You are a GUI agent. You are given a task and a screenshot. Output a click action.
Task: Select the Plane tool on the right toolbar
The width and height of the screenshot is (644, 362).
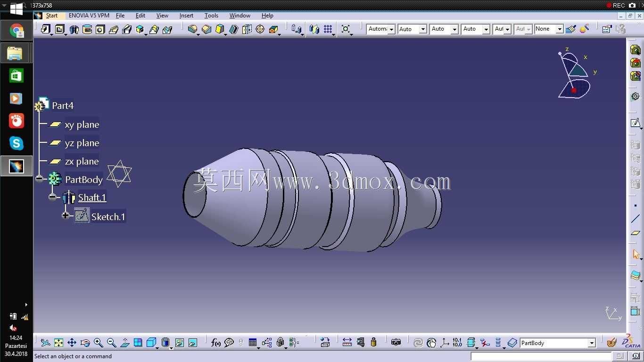click(636, 233)
